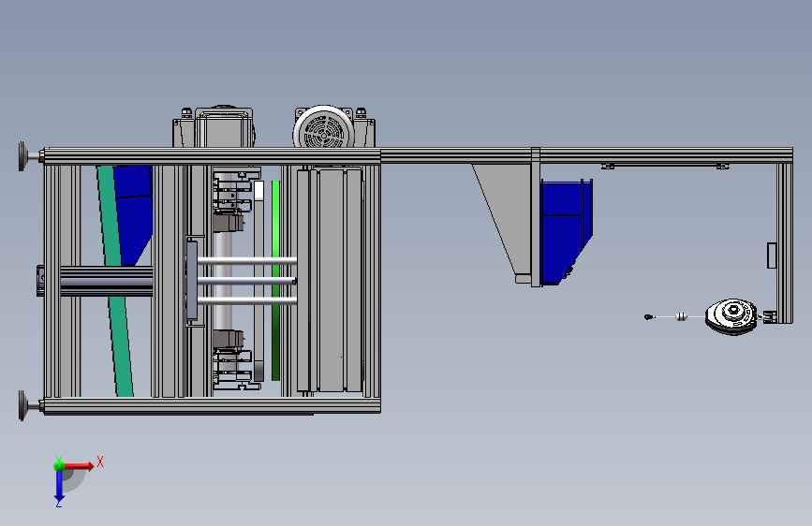Click the vertical post at far right
This screenshot has width=812, height=526.
(x=785, y=242)
